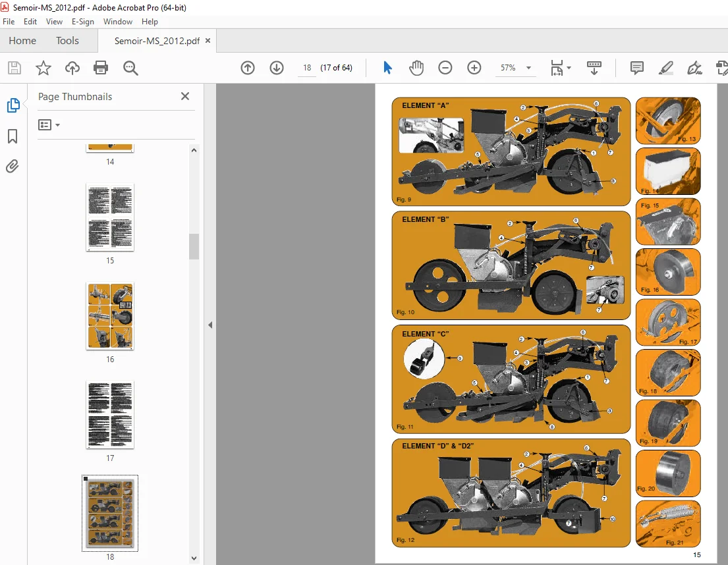This screenshot has height=565, width=728.
Task: Click the Element "D" & "D2" diagram
Action: pos(511,493)
